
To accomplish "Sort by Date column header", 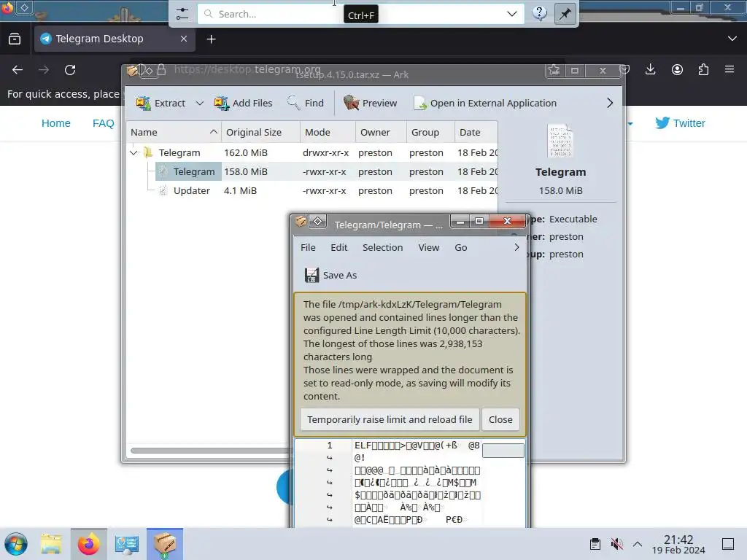I will click(x=476, y=133).
